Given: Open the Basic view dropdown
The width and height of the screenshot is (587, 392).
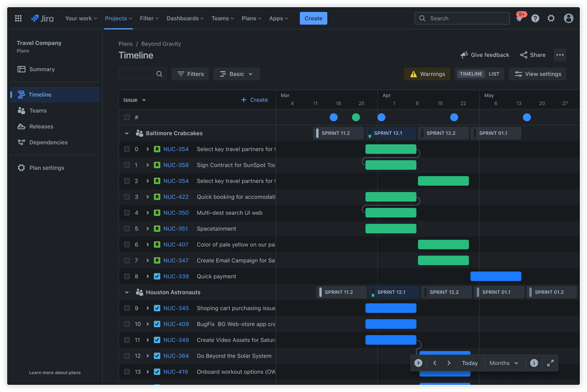Looking at the screenshot, I should [237, 74].
